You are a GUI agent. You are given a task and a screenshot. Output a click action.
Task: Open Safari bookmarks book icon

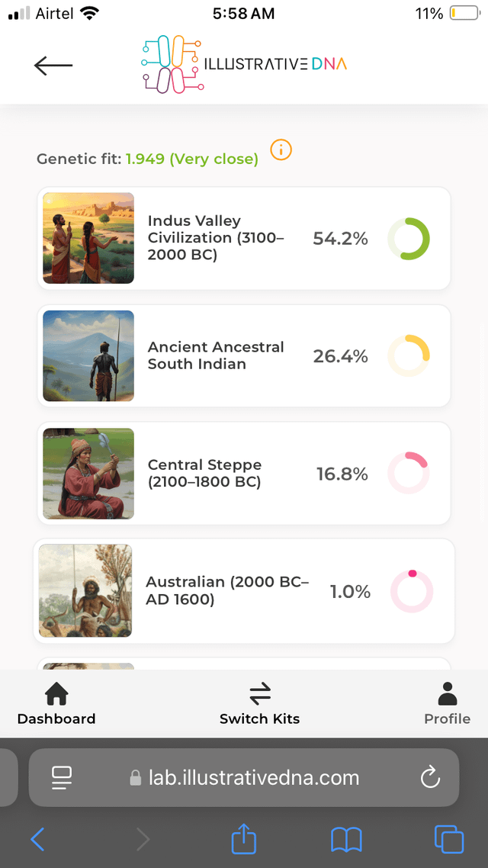pyautogui.click(x=345, y=840)
